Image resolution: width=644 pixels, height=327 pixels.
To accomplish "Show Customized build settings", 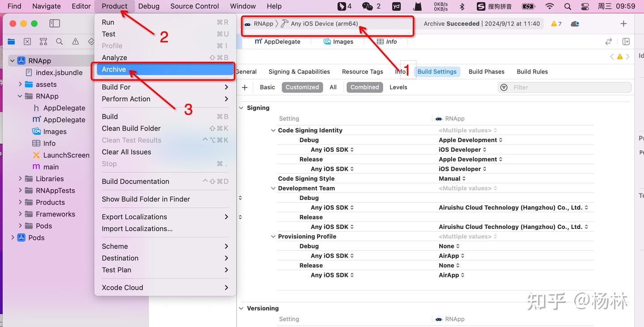I will pos(302,87).
